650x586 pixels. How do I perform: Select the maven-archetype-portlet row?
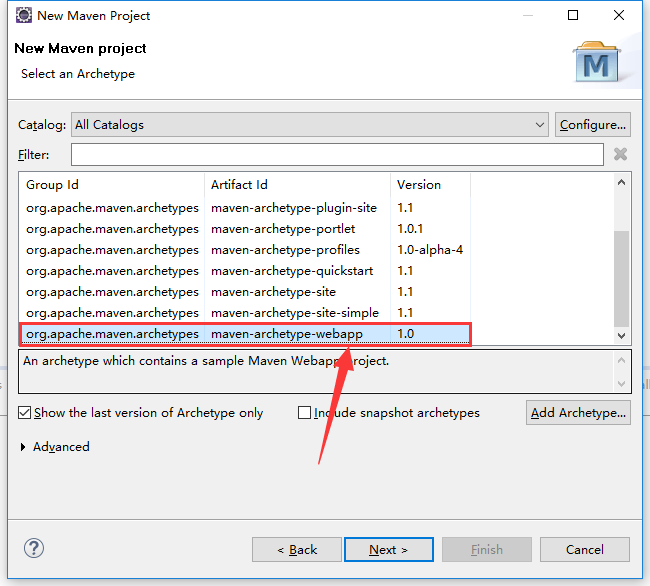coord(245,229)
